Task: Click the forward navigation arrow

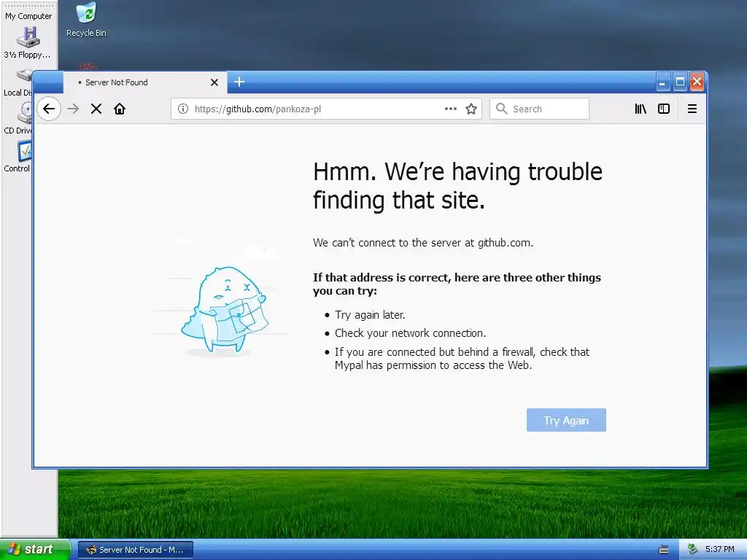Action: click(73, 109)
